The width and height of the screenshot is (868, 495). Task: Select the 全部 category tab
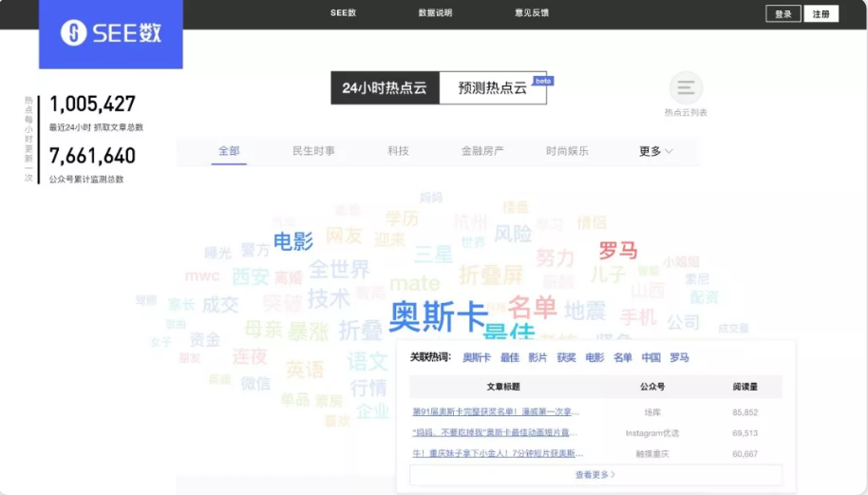[x=229, y=151]
